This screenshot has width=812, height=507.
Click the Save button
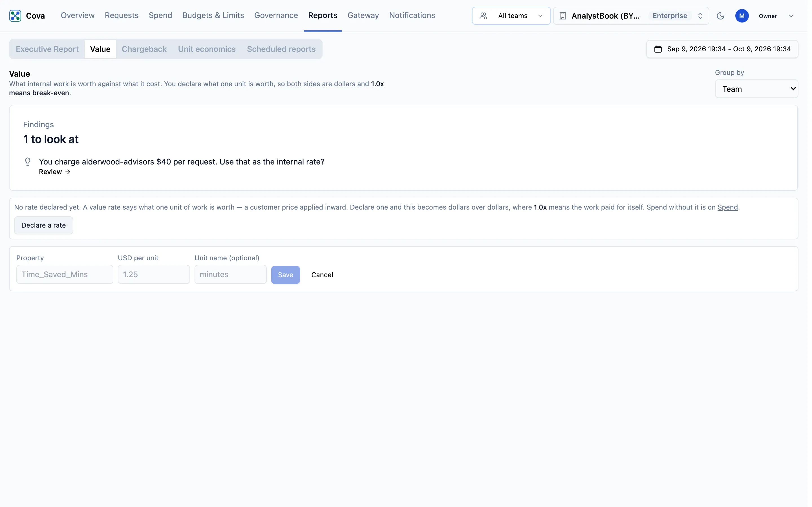(x=286, y=275)
